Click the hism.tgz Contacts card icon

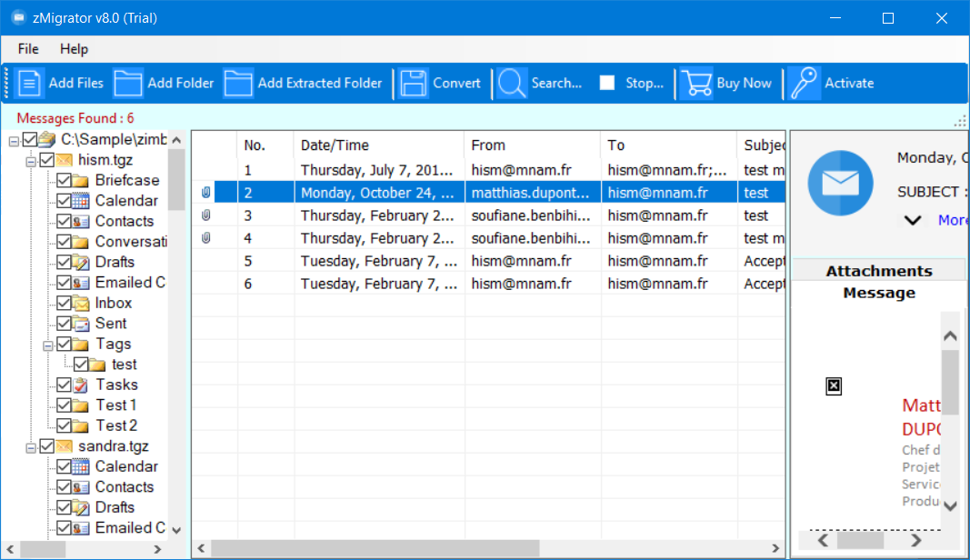point(80,222)
